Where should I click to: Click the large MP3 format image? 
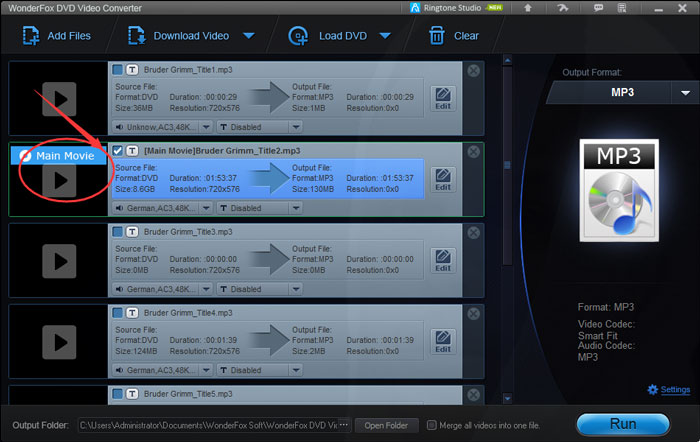click(x=619, y=190)
